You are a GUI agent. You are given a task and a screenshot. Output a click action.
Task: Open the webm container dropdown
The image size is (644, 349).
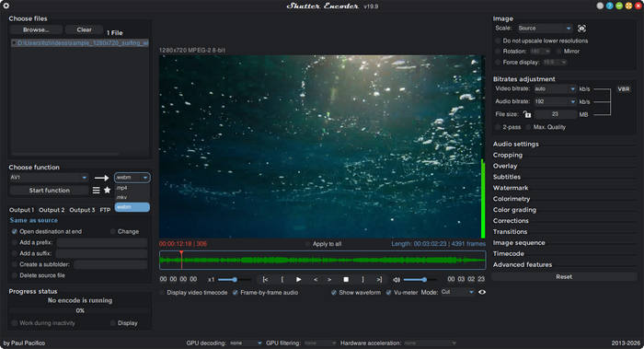pos(132,178)
